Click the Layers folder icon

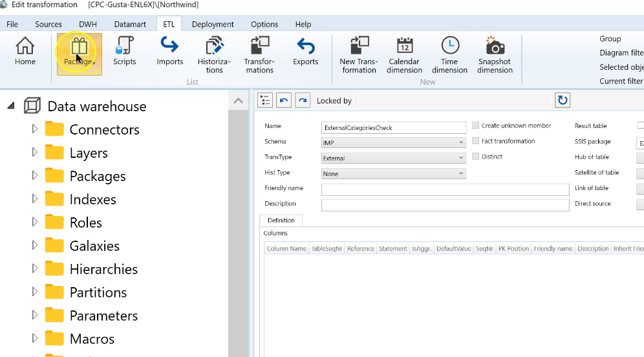tap(54, 153)
